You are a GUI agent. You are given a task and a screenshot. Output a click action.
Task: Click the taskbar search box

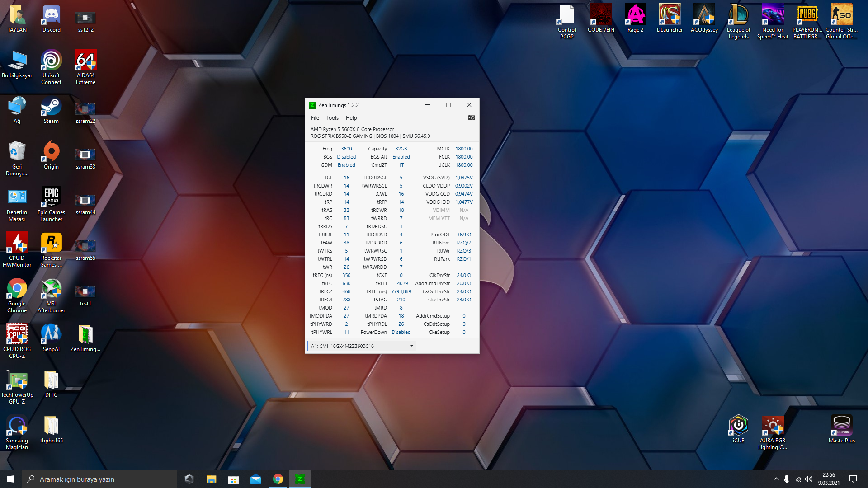pos(99,479)
